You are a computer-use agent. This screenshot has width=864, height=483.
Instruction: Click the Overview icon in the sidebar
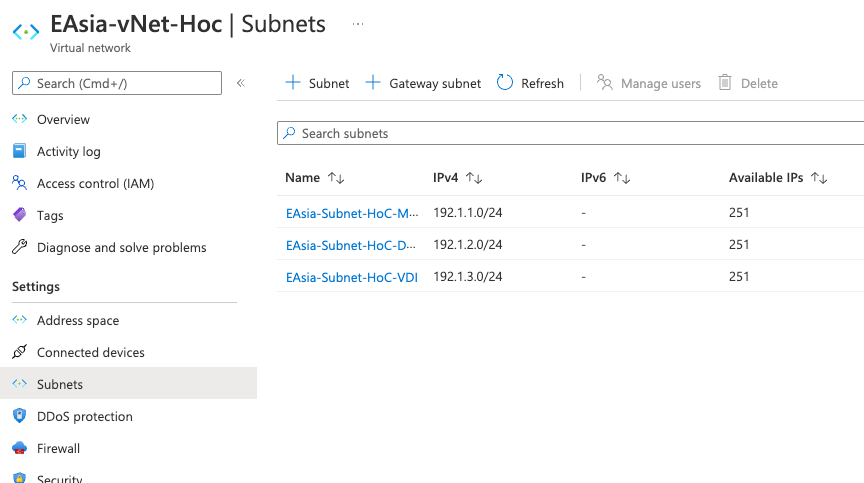tap(19, 119)
